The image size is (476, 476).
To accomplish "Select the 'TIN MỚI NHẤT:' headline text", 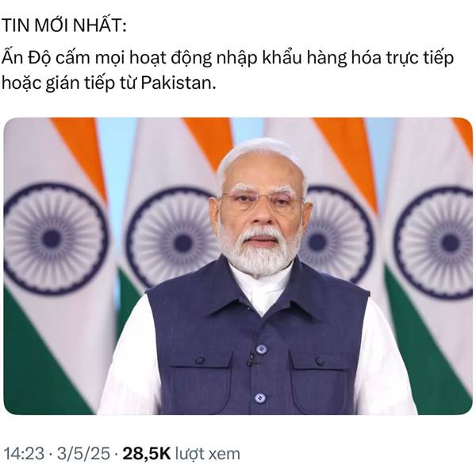I will tap(63, 25).
